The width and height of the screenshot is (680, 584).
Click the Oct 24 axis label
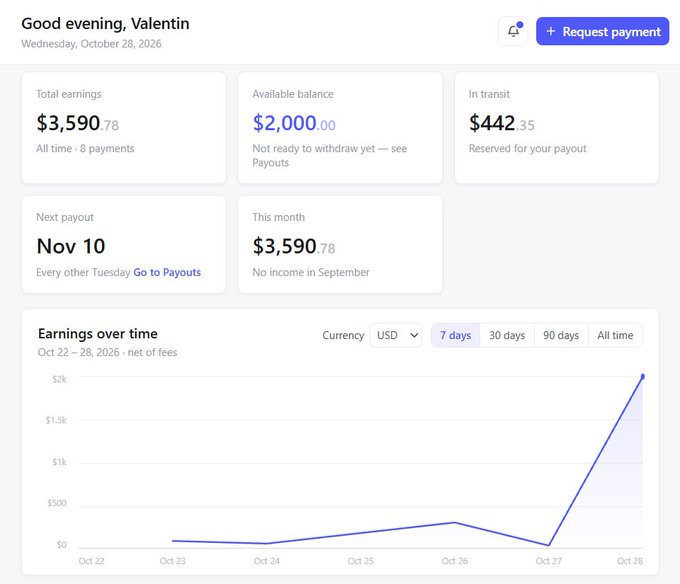pyautogui.click(x=267, y=561)
